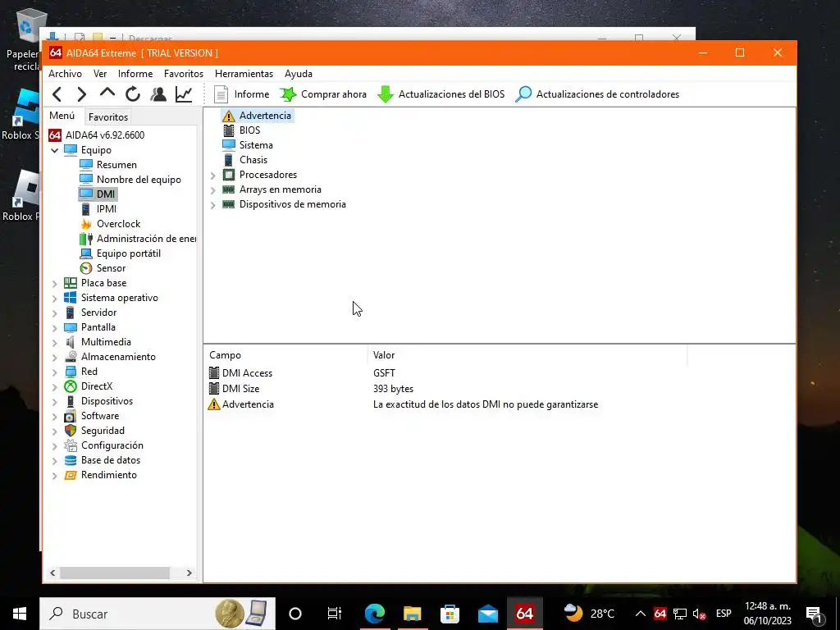Switch to the Favoritos side tab
Viewport: 840px width, 630px height.
tap(108, 116)
